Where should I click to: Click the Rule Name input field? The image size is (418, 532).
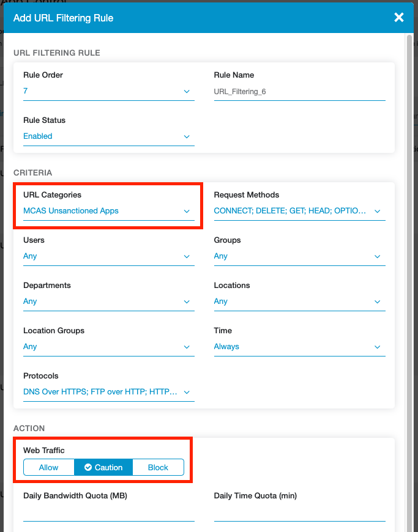[x=299, y=92]
